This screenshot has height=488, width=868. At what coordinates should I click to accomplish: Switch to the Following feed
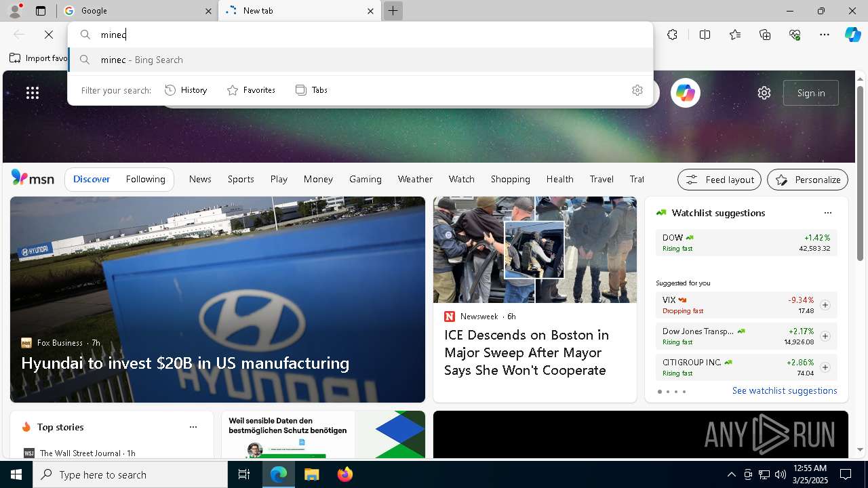point(145,179)
